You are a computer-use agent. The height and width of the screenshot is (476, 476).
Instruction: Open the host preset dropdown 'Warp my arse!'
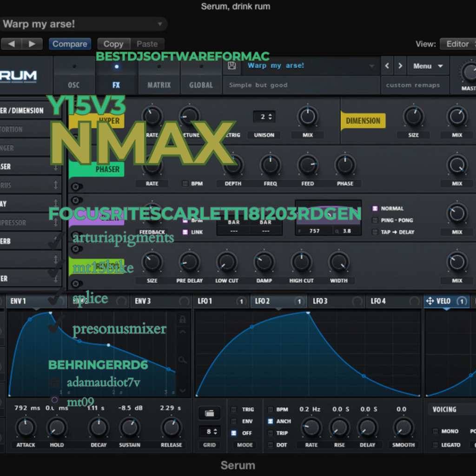tap(83, 24)
